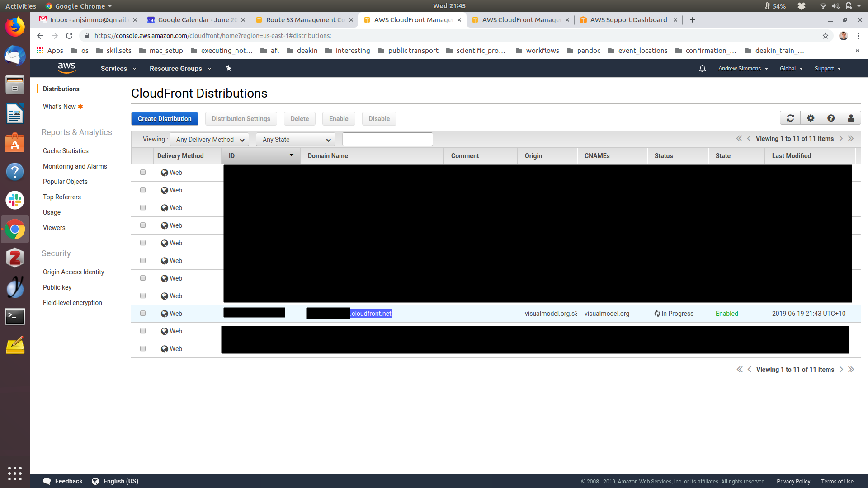
Task: Expand the Any Delivery Method dropdown
Action: click(209, 140)
